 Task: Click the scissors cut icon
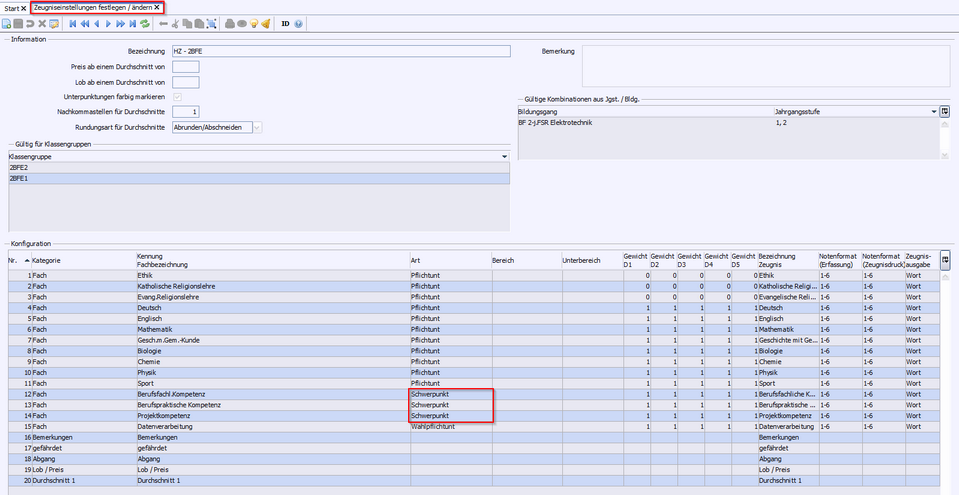tap(176, 23)
